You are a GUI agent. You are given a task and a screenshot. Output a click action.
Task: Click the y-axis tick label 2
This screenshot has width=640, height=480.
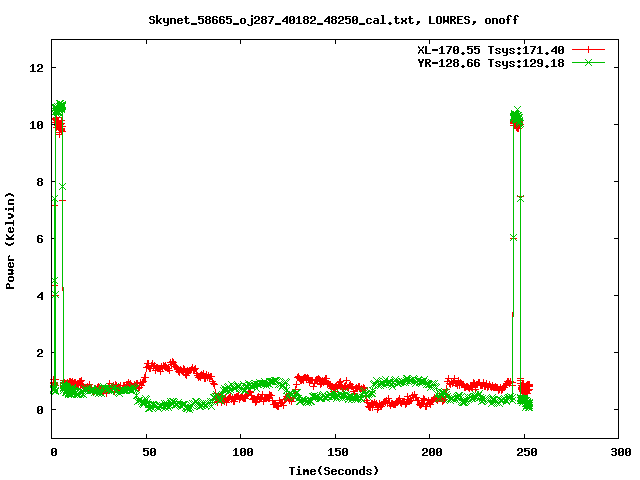[40, 353]
